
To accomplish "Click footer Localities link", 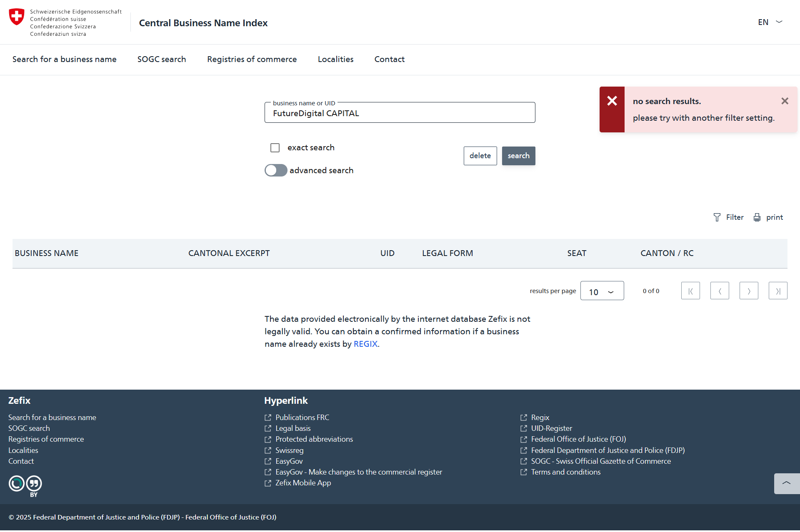I will click(x=23, y=450).
